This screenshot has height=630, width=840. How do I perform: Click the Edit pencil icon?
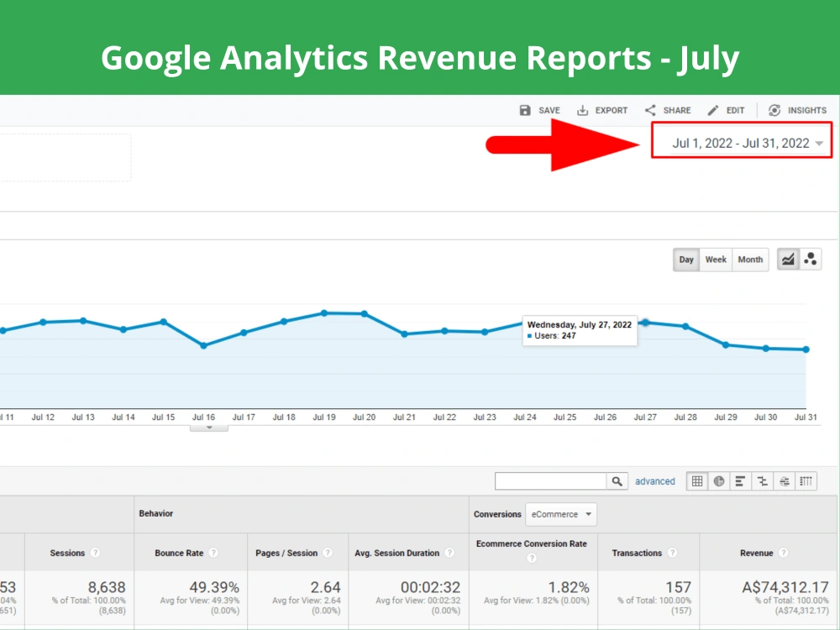point(712,110)
